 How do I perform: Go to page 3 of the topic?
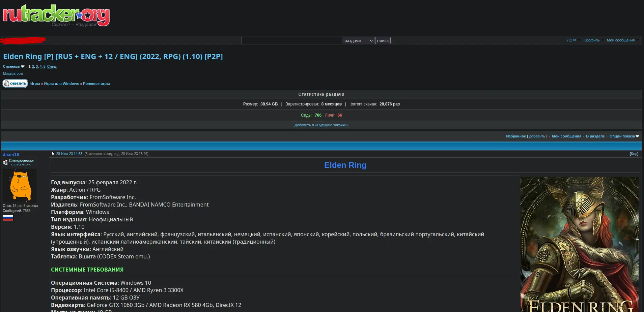(37, 67)
